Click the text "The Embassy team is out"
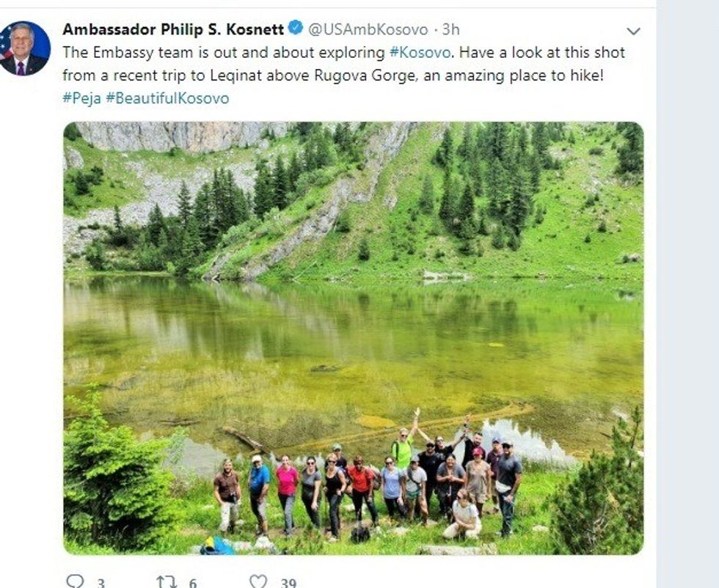Viewport: 719px width, 588px height. (135, 53)
